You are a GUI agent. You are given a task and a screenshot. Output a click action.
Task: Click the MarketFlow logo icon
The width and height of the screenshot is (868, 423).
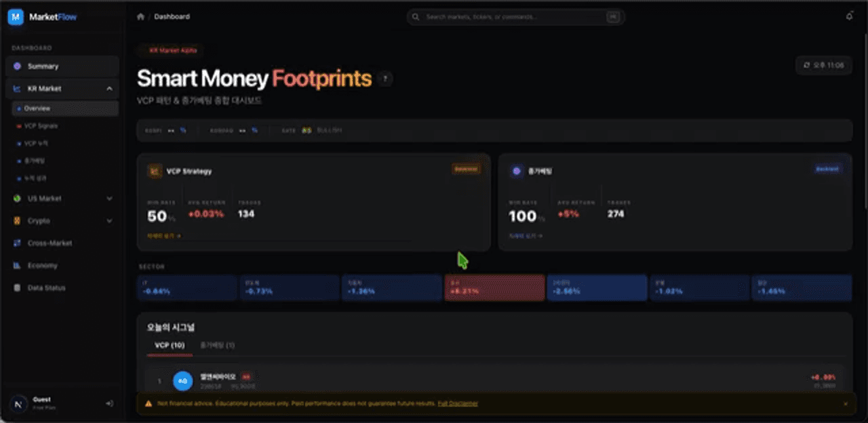coord(16,17)
